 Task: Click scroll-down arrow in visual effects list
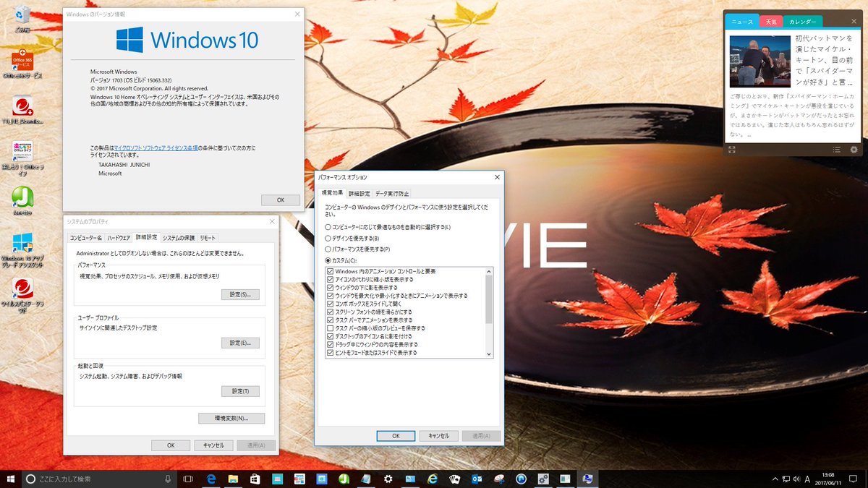(489, 354)
